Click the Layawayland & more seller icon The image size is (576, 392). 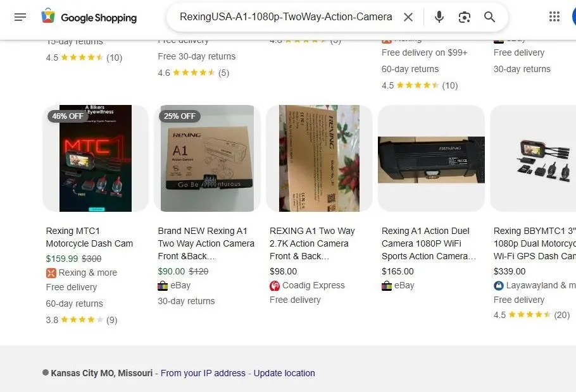pos(500,285)
